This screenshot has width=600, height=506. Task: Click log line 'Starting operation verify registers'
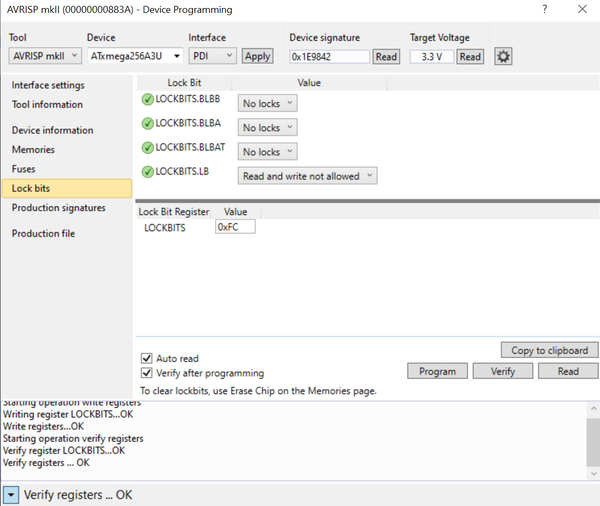(73, 439)
